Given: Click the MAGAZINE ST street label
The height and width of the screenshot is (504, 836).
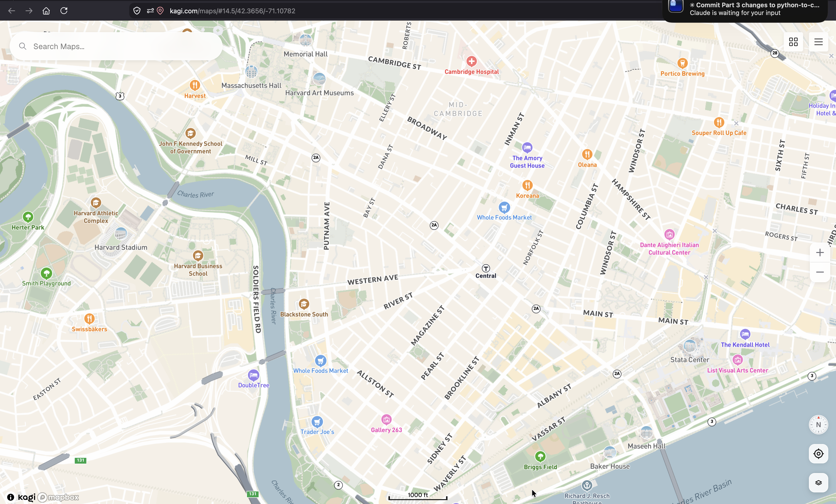Looking at the screenshot, I should click(427, 325).
